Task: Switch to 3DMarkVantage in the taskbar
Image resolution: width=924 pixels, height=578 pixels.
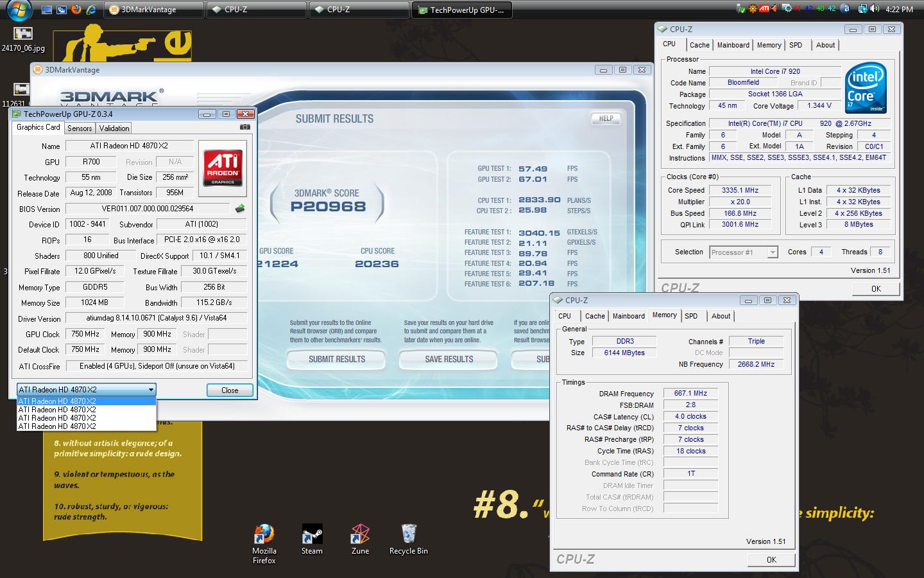Action: pyautogui.click(x=154, y=10)
